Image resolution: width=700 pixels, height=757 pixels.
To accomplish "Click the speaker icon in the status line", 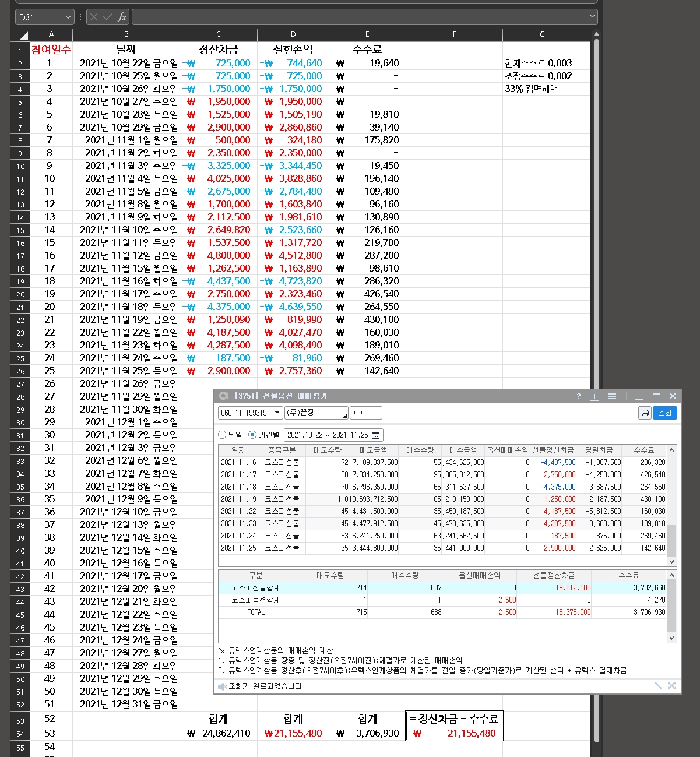I will tap(222, 686).
